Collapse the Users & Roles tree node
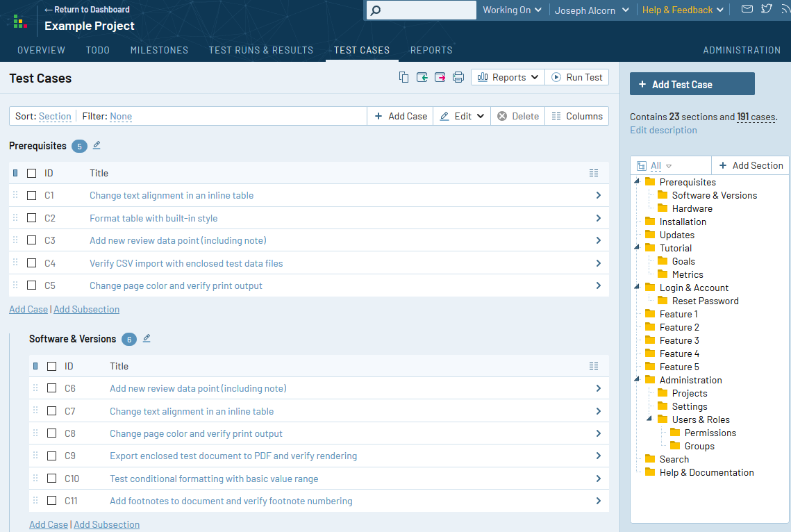 tap(650, 419)
